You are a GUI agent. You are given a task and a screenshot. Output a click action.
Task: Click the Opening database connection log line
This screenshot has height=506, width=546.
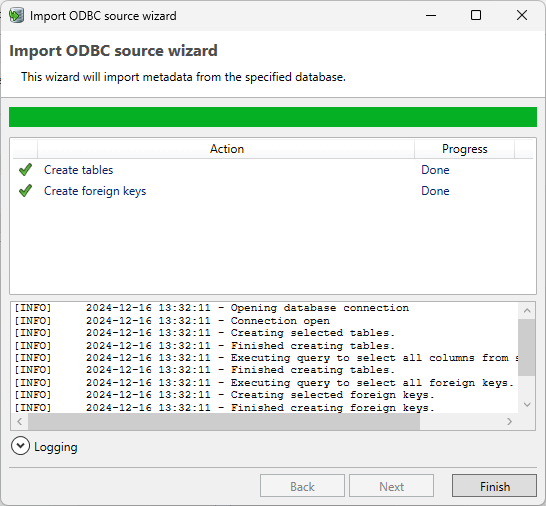[211, 308]
